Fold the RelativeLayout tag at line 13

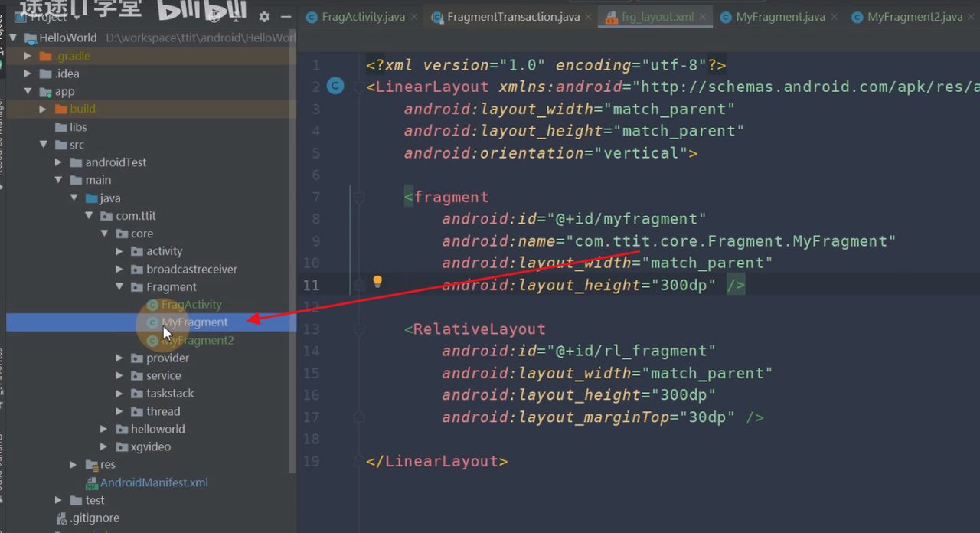point(358,329)
